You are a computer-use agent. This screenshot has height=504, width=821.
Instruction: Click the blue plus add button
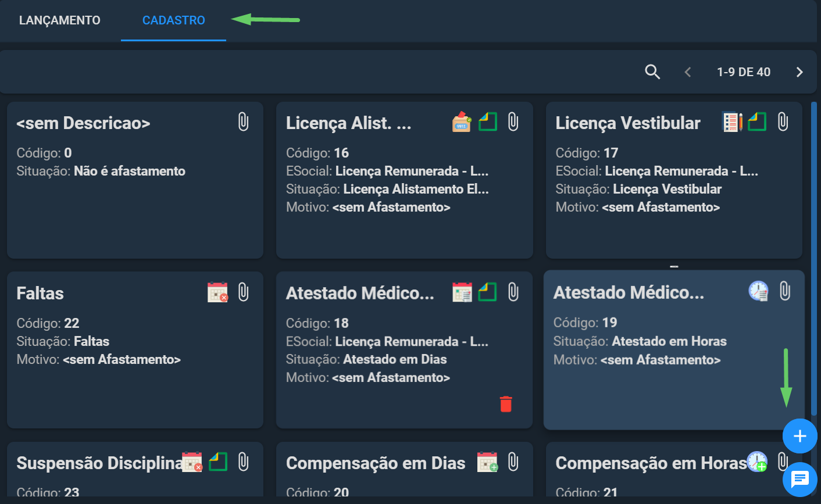[800, 436]
